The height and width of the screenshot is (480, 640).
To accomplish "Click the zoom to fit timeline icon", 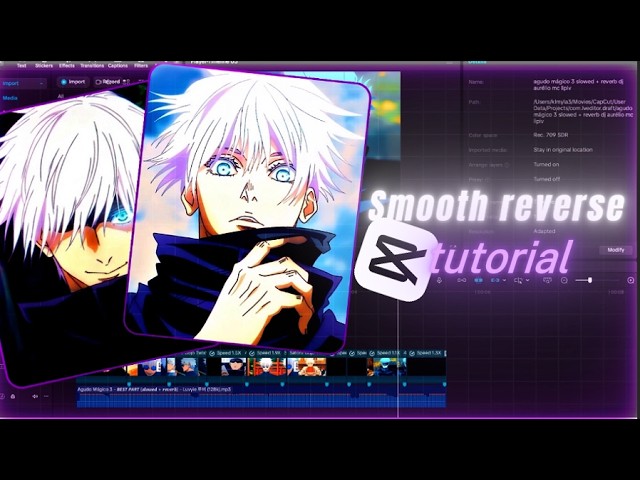I will click(x=631, y=280).
